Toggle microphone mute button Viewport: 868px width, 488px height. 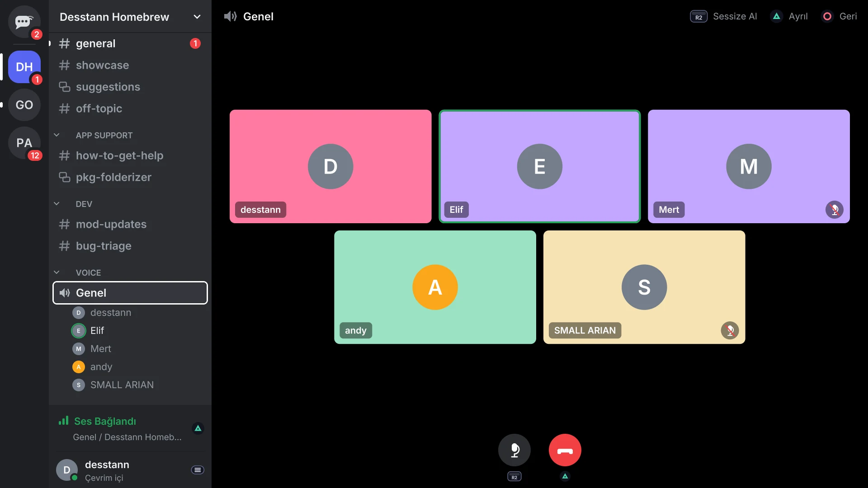tap(514, 450)
